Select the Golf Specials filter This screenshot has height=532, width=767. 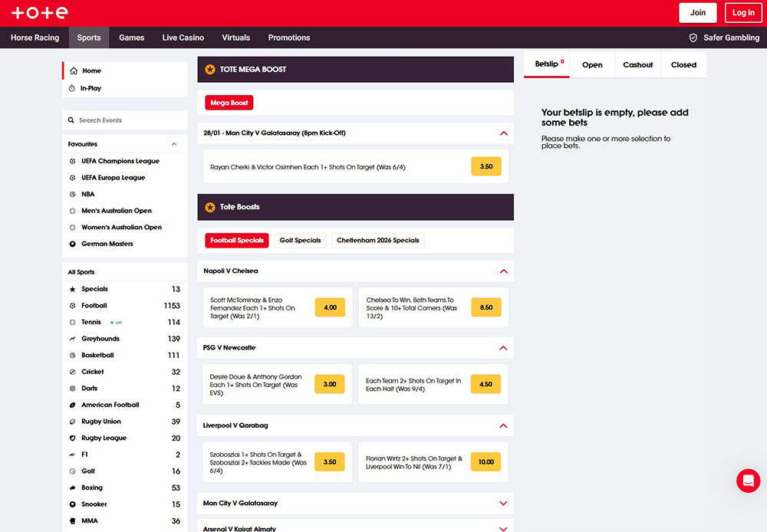pyautogui.click(x=300, y=241)
